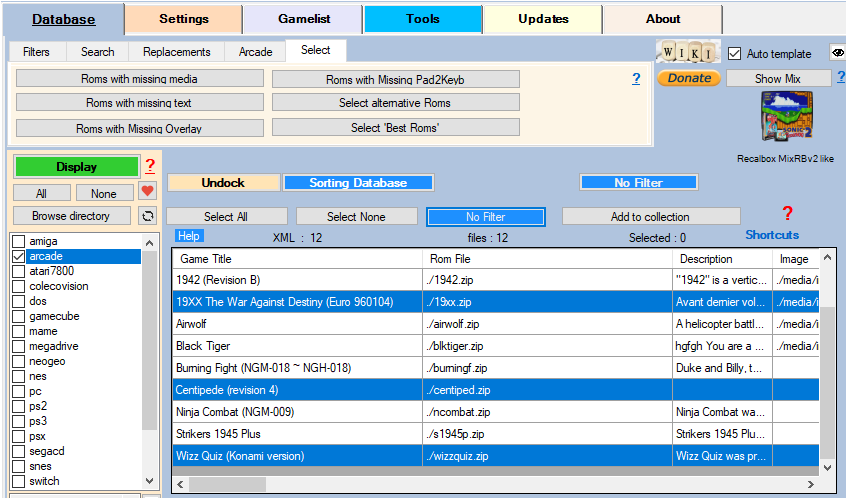This screenshot has width=847, height=499.
Task: Check the neogeo system checkbox
Action: (x=20, y=361)
